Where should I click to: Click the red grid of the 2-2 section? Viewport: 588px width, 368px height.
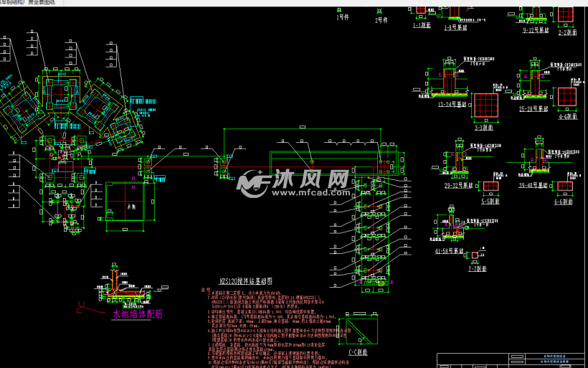[566, 14]
